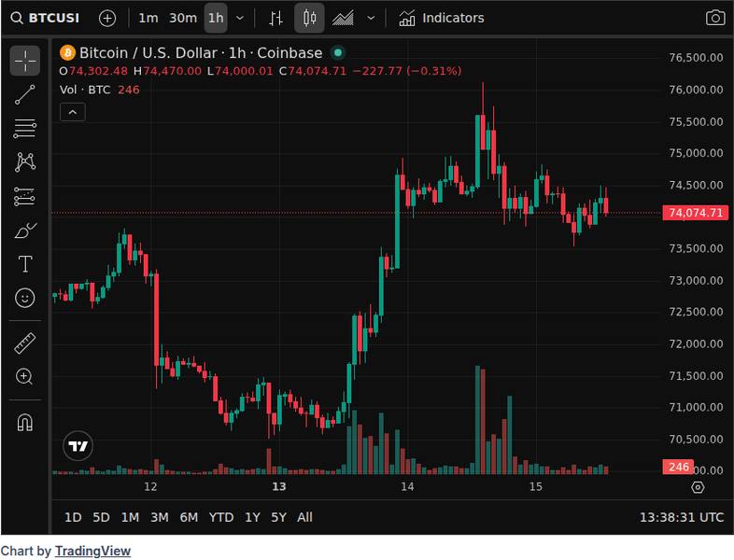
Task: Click the 76,000.00 price axis label
Action: coord(696,90)
